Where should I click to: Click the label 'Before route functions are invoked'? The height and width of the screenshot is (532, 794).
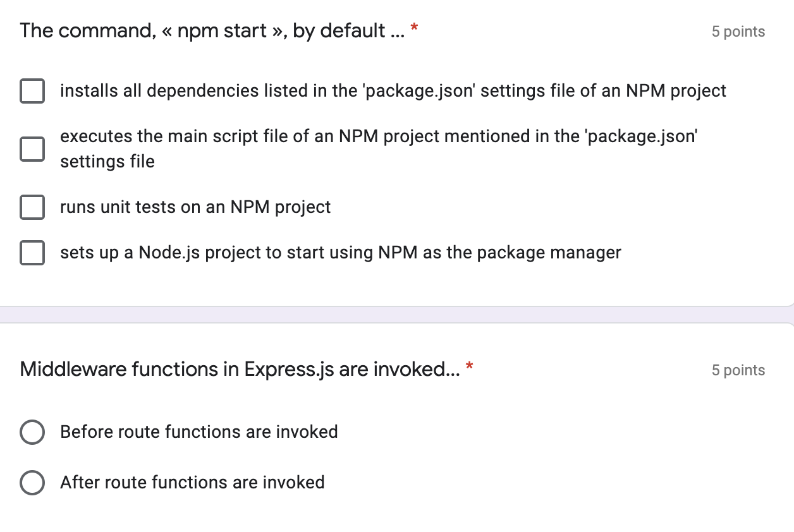(198, 432)
